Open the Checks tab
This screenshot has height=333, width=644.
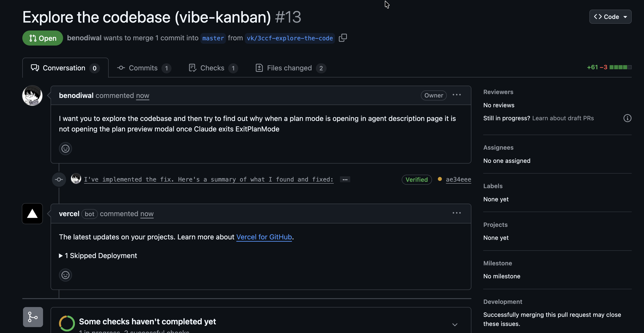tap(212, 68)
